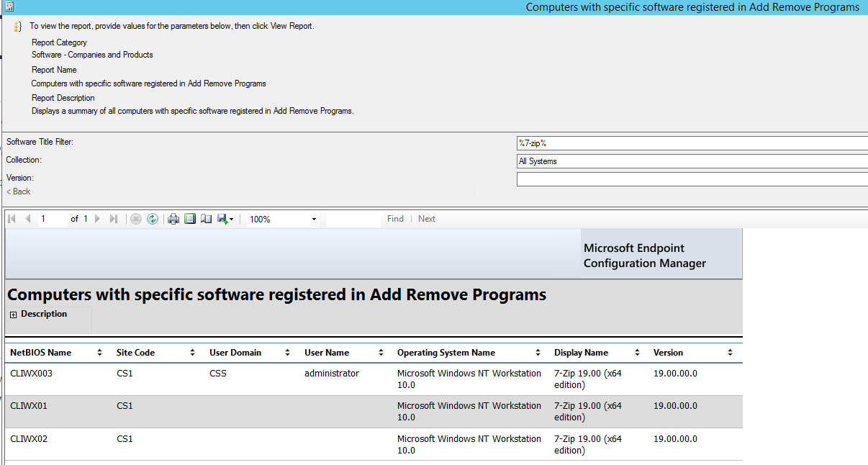
Task: Open page setup
Action: [x=205, y=219]
